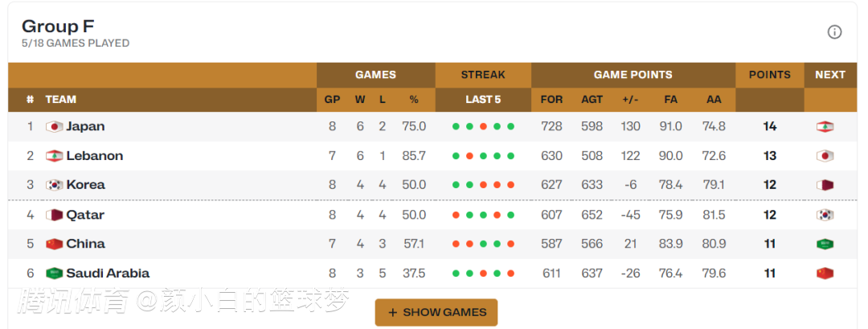Open the Japan team link
Viewport: 868px width, 329px height.
[x=85, y=126]
